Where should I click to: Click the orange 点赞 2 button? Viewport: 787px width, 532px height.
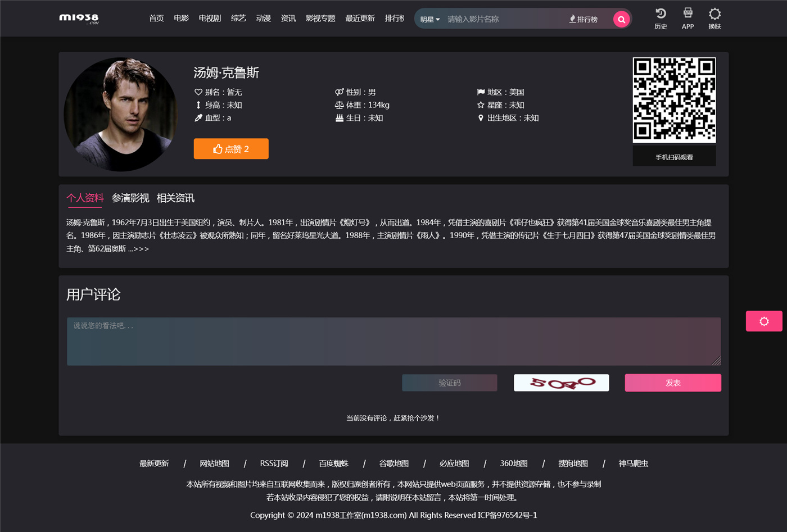tap(231, 149)
